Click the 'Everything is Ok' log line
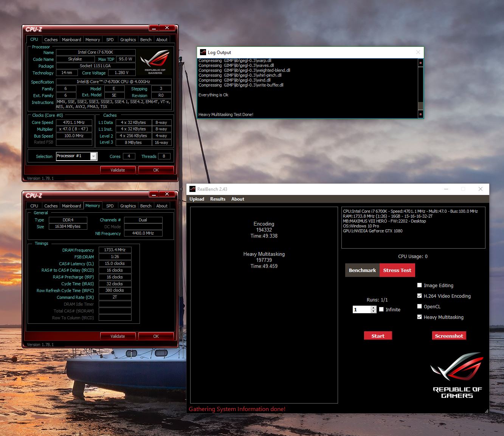This screenshot has width=504, height=436. (213, 95)
